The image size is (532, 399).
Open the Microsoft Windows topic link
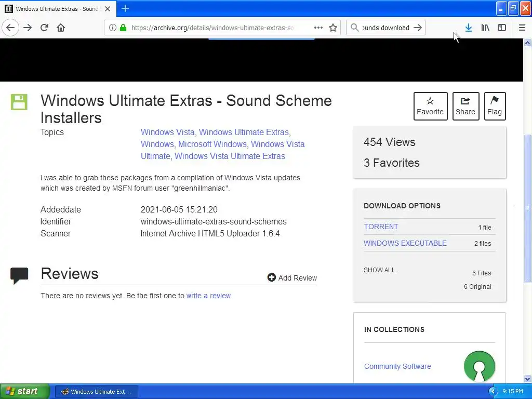pos(212,144)
